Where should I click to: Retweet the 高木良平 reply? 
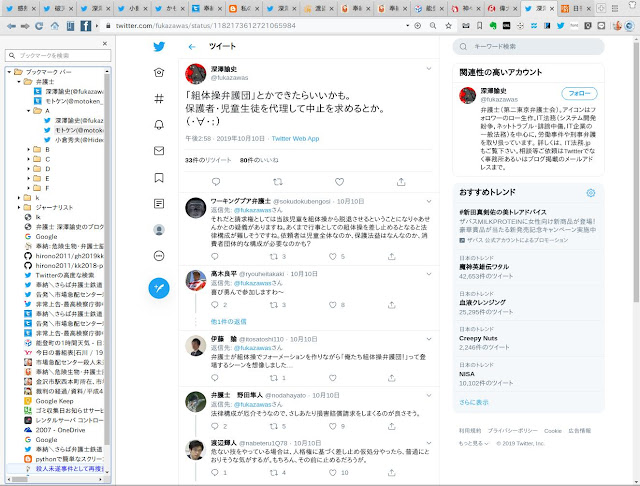pyautogui.click(x=274, y=305)
